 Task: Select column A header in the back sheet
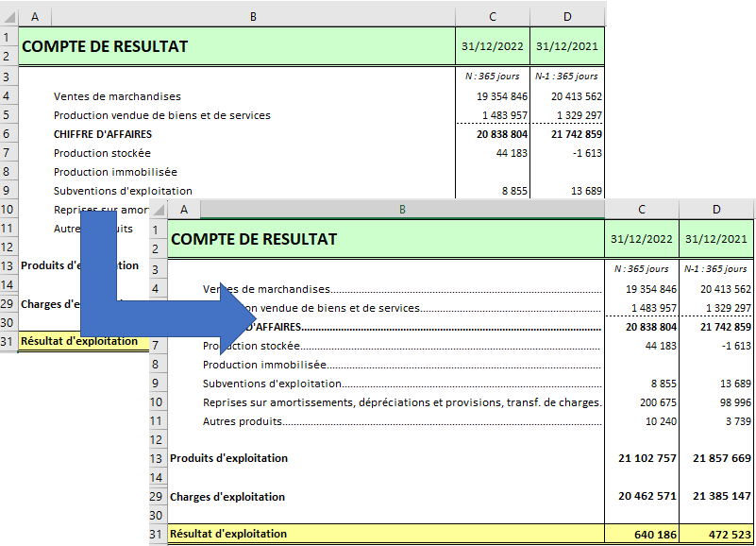(35, 17)
